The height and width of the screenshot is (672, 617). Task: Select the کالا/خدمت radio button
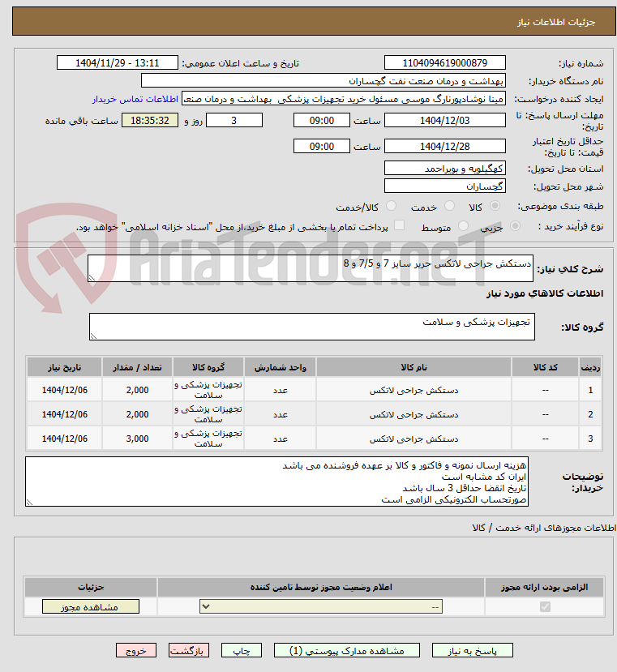point(391,206)
